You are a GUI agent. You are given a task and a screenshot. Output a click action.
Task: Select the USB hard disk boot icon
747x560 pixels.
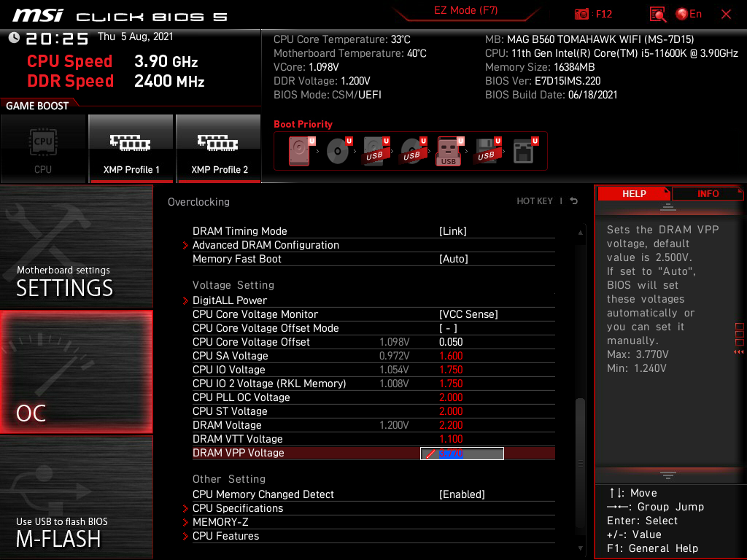pyautogui.click(x=376, y=151)
